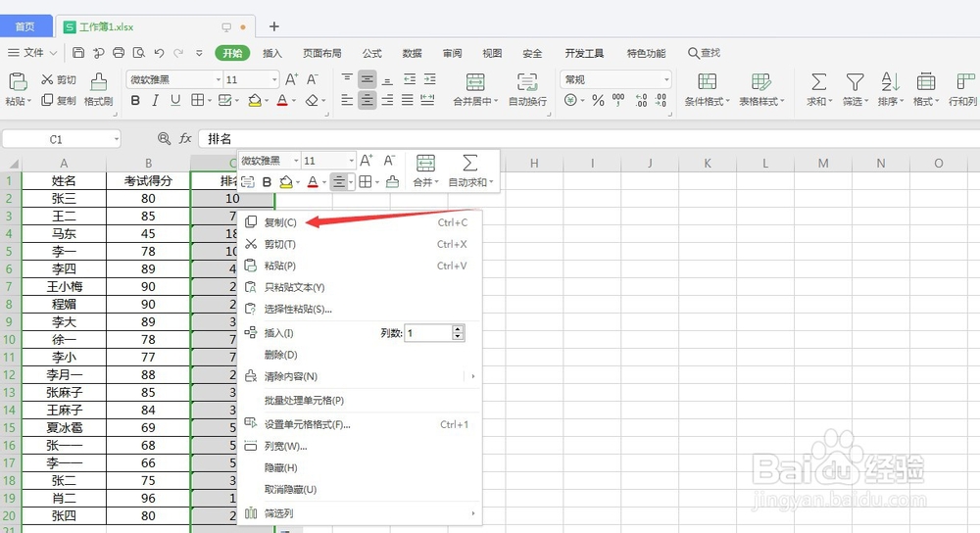The width and height of the screenshot is (980, 533).
Task: Click the increase indent icon in ribbon
Action: click(x=430, y=79)
